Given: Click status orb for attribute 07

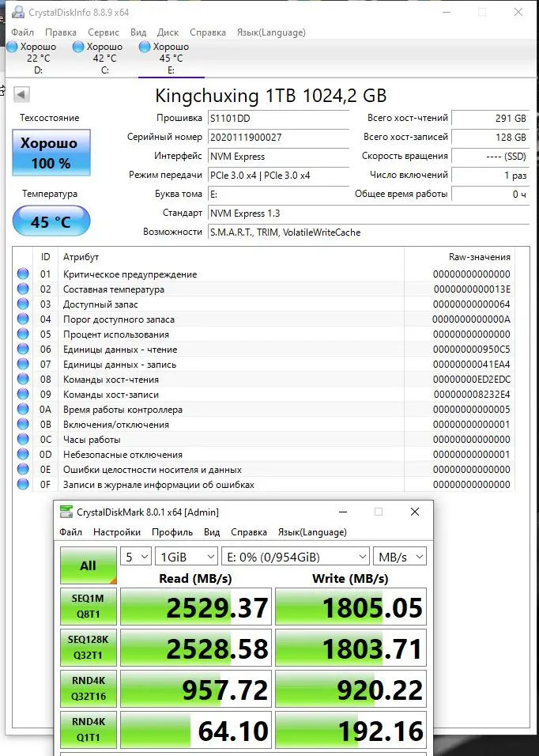Looking at the screenshot, I should (x=23, y=364).
